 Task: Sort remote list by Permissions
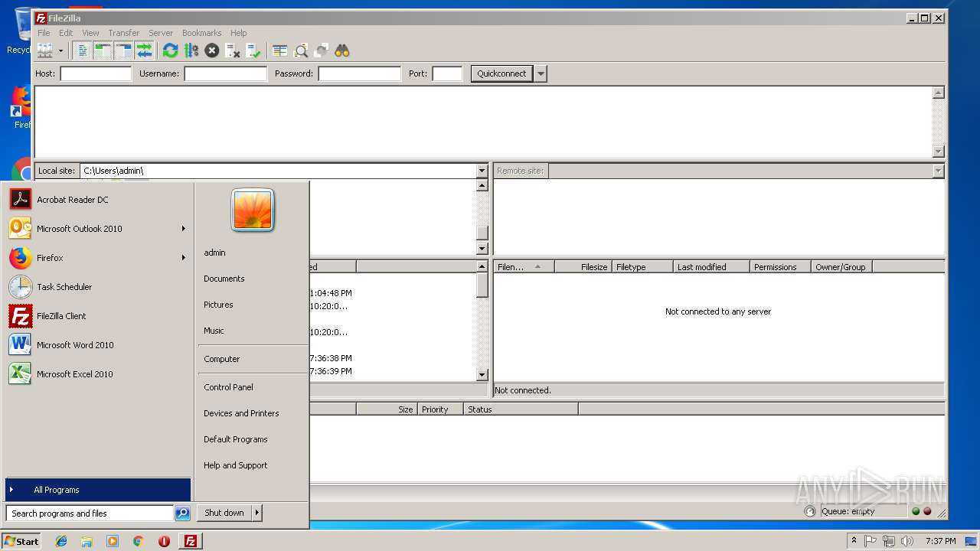(x=780, y=267)
